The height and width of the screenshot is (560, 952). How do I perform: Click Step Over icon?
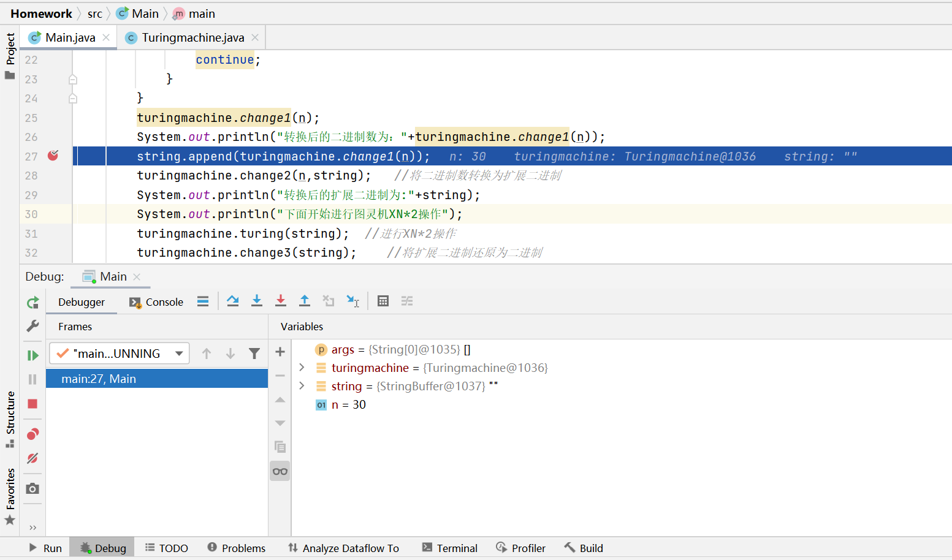click(x=233, y=301)
